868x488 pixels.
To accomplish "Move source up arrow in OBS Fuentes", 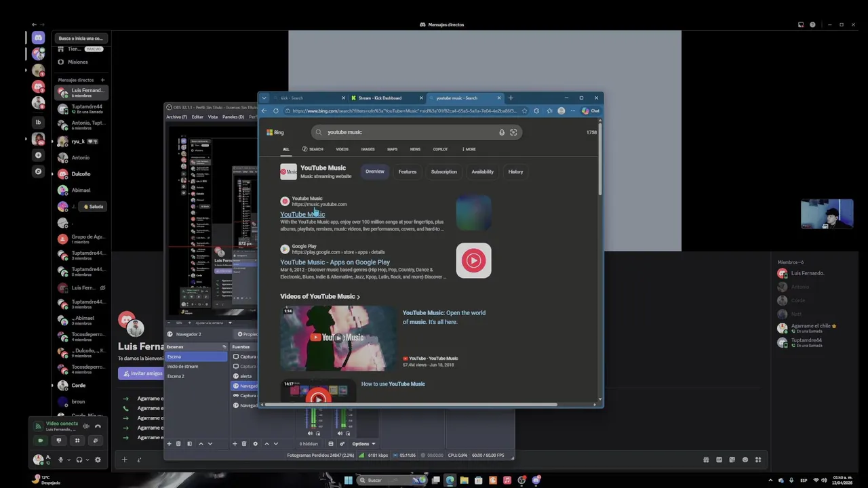I will click(x=267, y=444).
